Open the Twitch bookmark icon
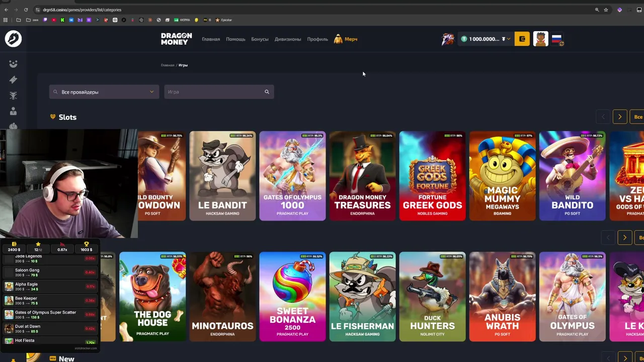Image resolution: width=644 pixels, height=362 pixels. [x=45, y=20]
